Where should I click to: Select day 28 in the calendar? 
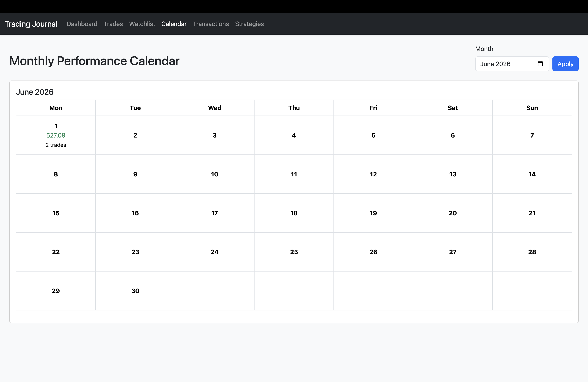[x=532, y=252]
